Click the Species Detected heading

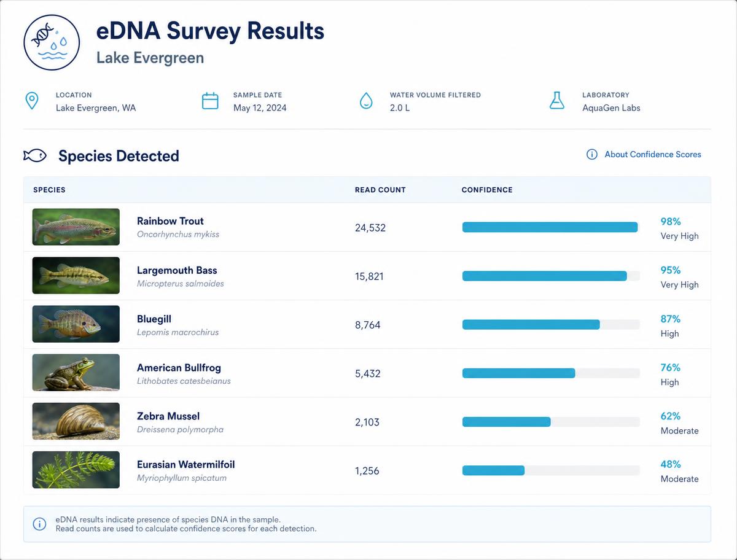pos(119,156)
